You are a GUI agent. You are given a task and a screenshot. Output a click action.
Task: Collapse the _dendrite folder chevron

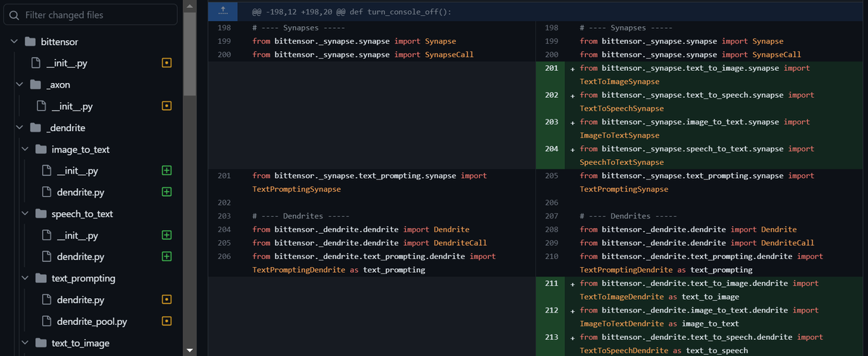(20, 128)
